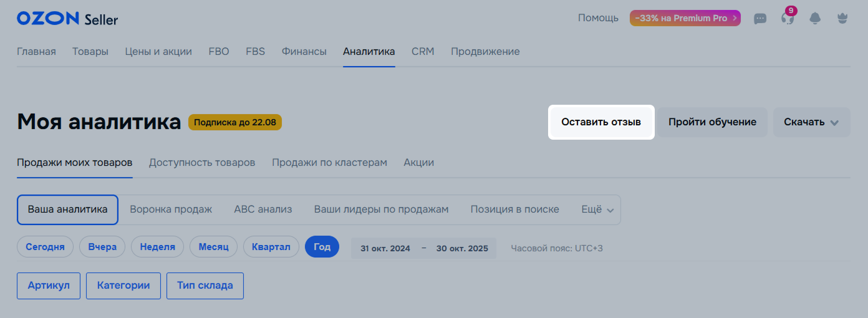This screenshot has height=318, width=868.
Task: Select the Сегодня period filter
Action: click(x=45, y=247)
